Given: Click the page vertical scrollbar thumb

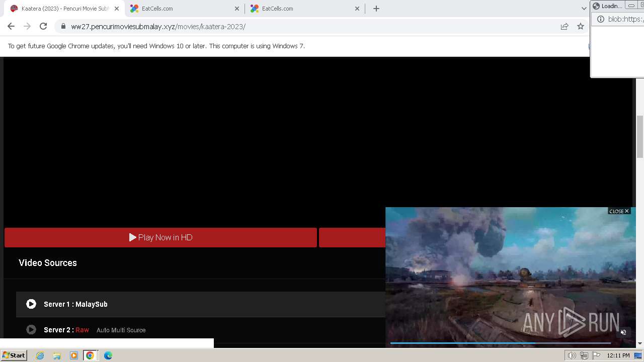Looking at the screenshot, I should [640, 137].
